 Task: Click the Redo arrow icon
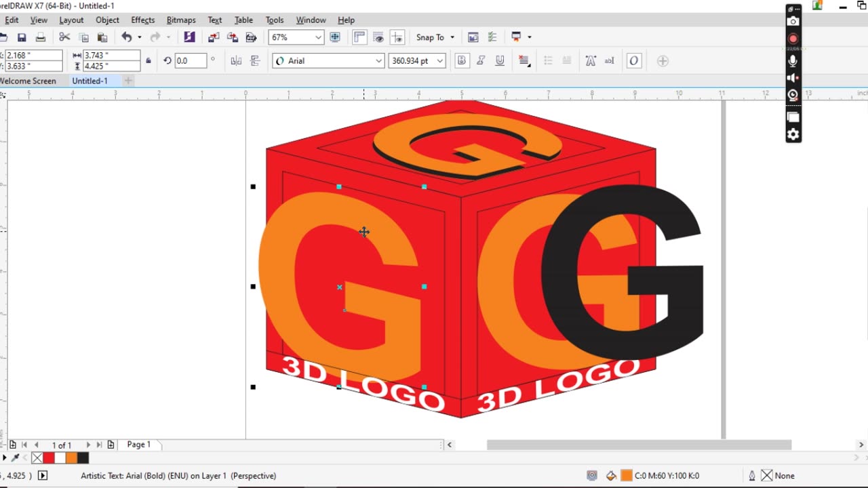(155, 38)
